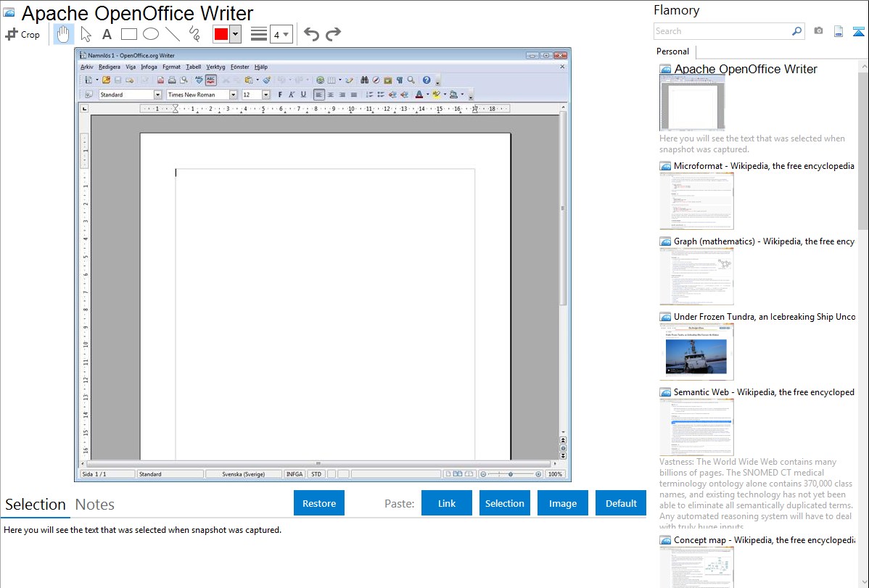
Task: Click the Image paste button
Action: coord(562,503)
